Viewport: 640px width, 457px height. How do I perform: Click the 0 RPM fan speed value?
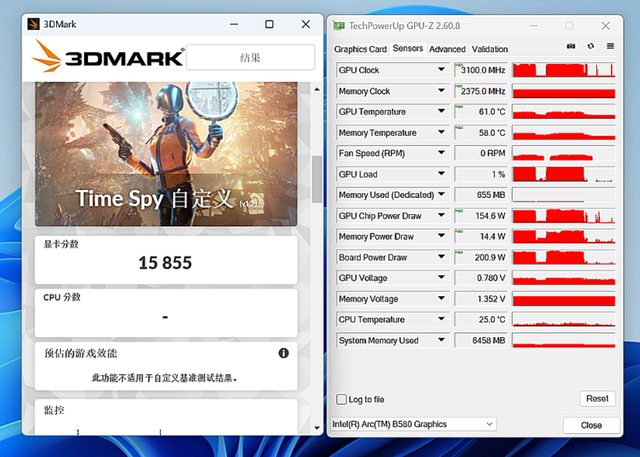point(493,153)
